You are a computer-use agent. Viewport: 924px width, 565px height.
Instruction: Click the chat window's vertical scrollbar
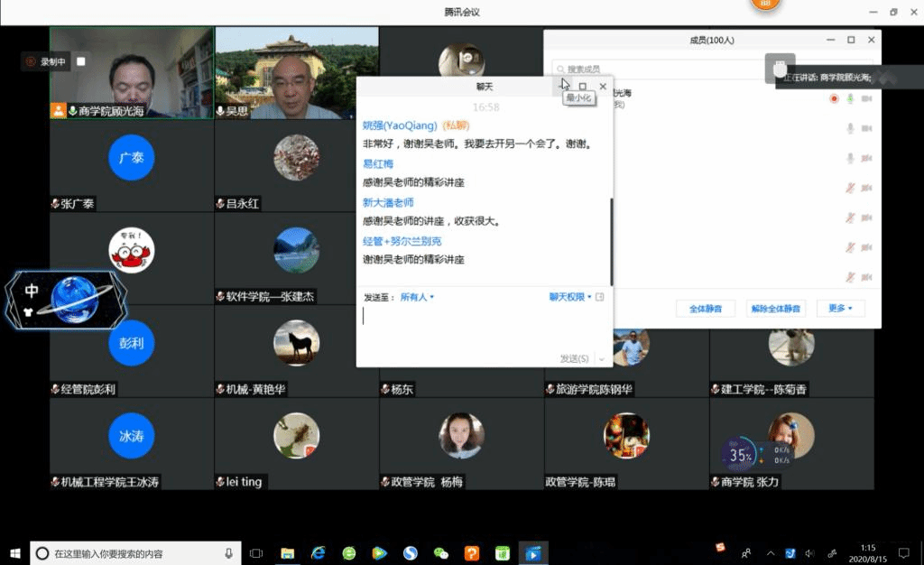pyautogui.click(x=611, y=242)
